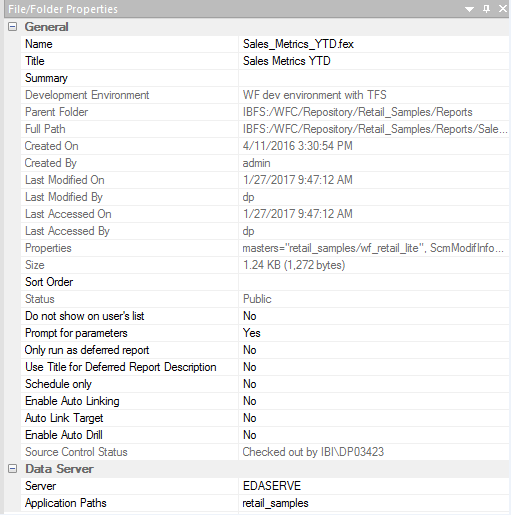Click the empty Summary value field
511x515 pixels.
click(x=374, y=78)
